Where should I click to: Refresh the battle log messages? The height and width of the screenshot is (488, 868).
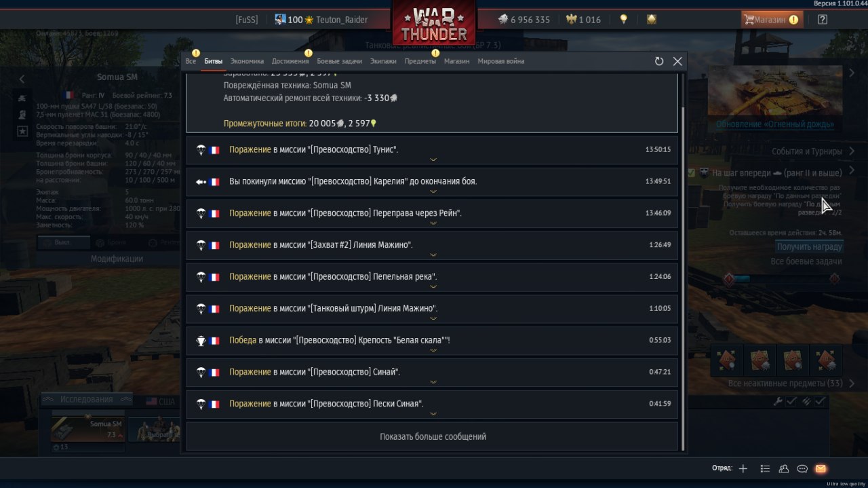click(659, 61)
